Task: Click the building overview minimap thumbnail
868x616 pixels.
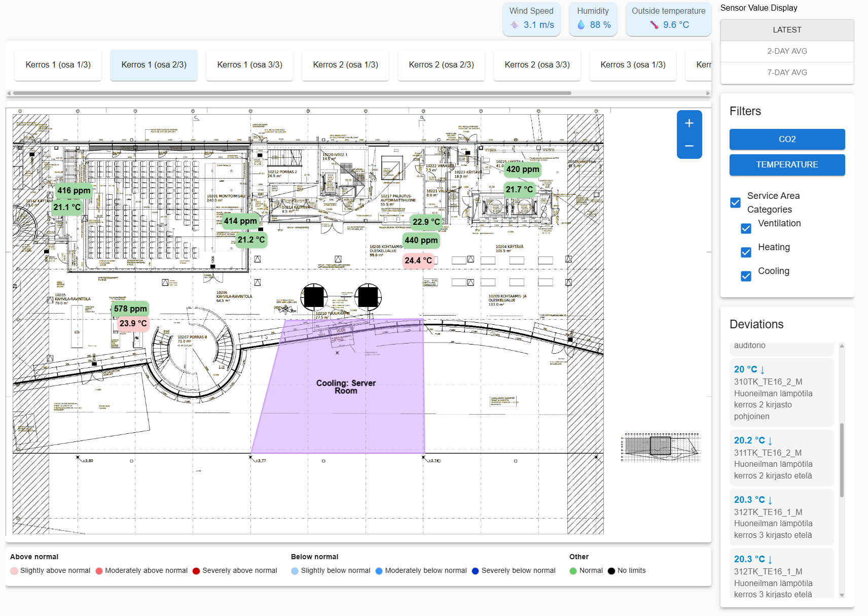Action: point(661,447)
